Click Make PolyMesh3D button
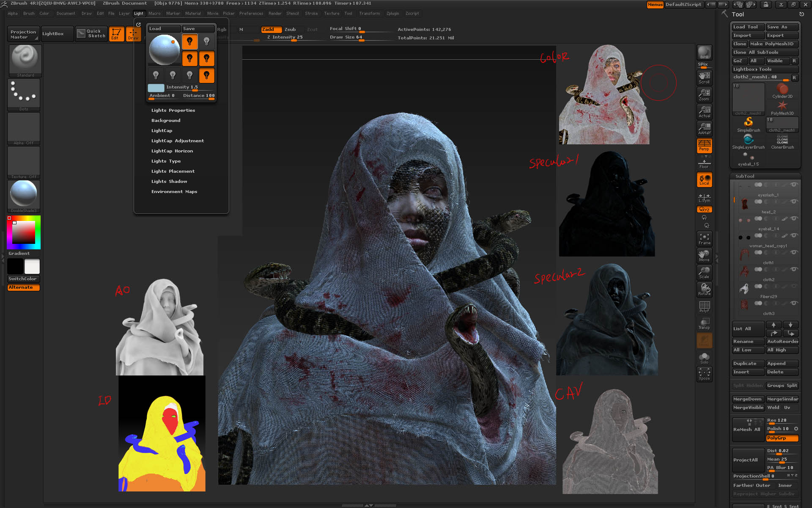Viewport: 812px width, 508px height. pyautogui.click(x=774, y=44)
